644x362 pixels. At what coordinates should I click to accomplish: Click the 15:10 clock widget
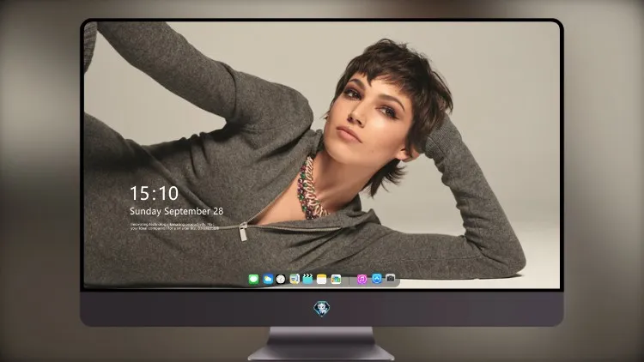coord(154,193)
